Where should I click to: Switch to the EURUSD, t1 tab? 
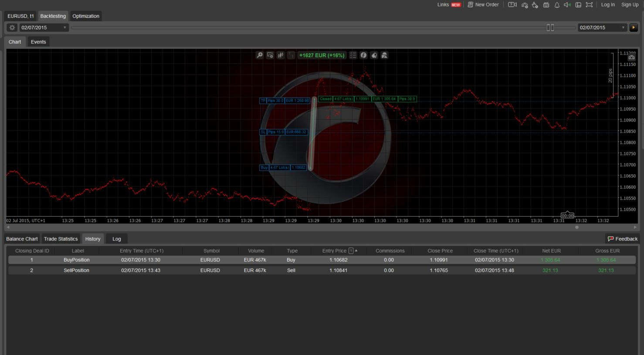(20, 16)
